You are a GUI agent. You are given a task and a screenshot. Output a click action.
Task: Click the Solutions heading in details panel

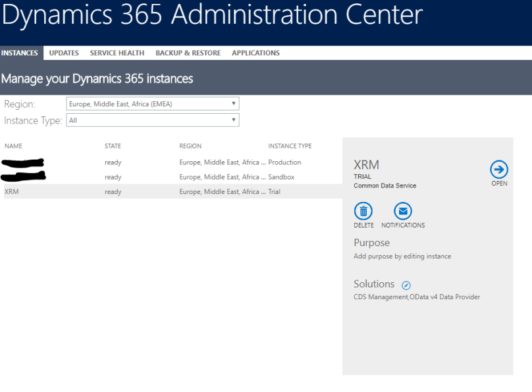coord(374,284)
